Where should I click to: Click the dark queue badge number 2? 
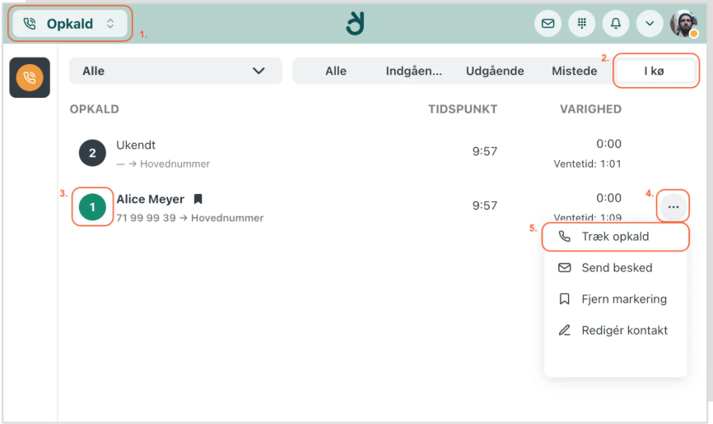point(92,153)
